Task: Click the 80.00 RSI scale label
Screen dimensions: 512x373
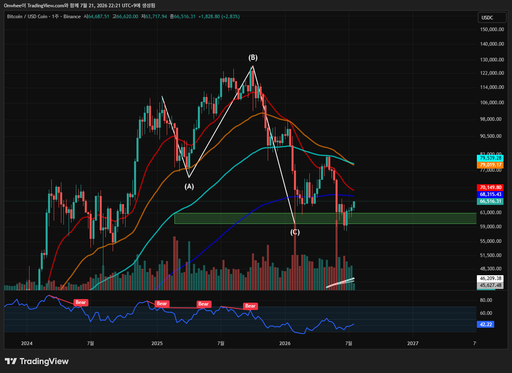Action: [486, 300]
